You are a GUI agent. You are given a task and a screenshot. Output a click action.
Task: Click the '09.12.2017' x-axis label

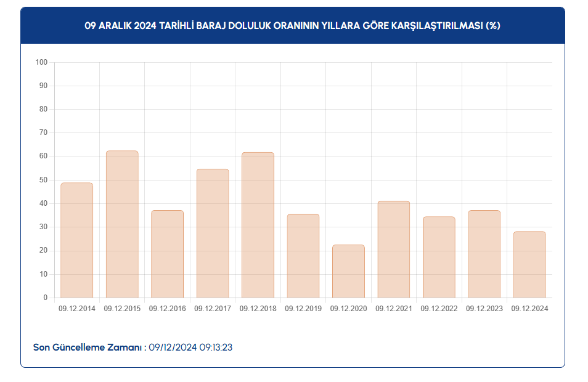[x=213, y=309]
